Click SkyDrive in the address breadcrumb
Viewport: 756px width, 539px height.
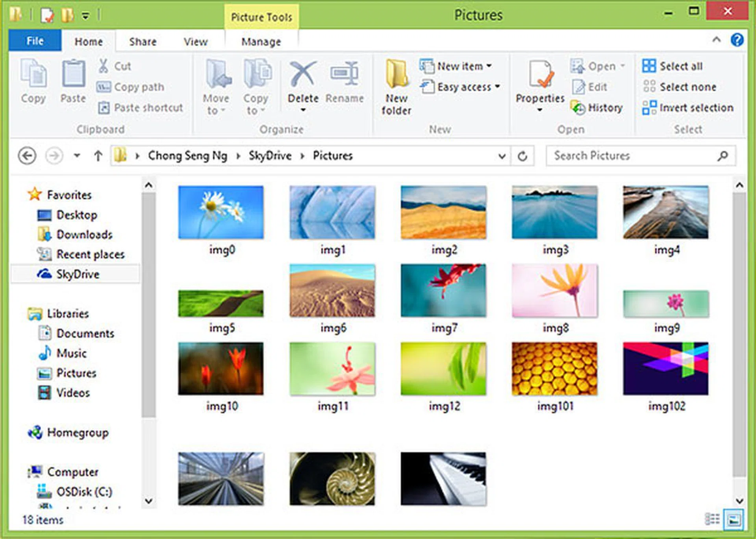click(270, 156)
